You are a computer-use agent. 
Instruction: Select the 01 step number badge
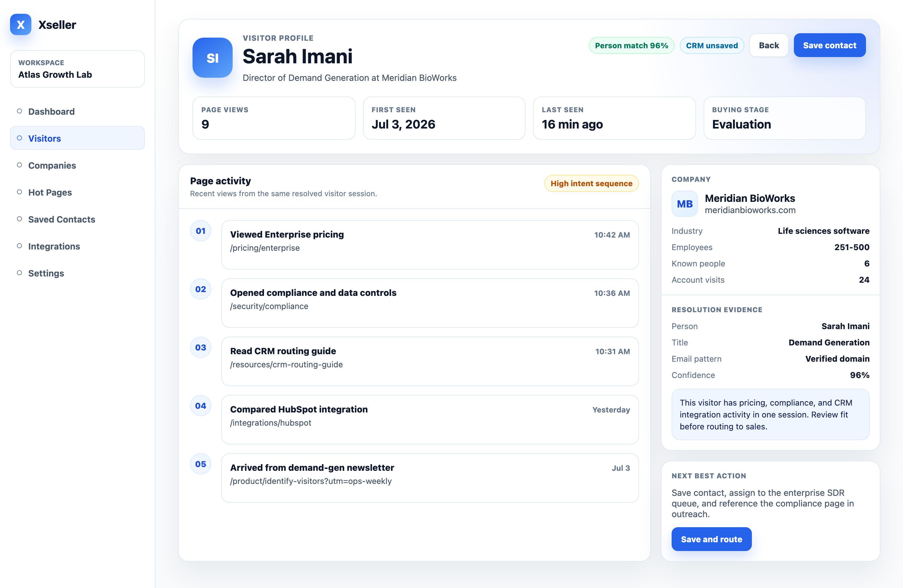click(201, 231)
